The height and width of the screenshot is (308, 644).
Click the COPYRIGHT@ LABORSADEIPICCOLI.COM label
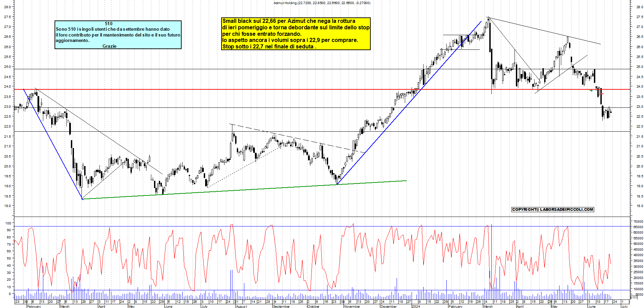click(553, 209)
